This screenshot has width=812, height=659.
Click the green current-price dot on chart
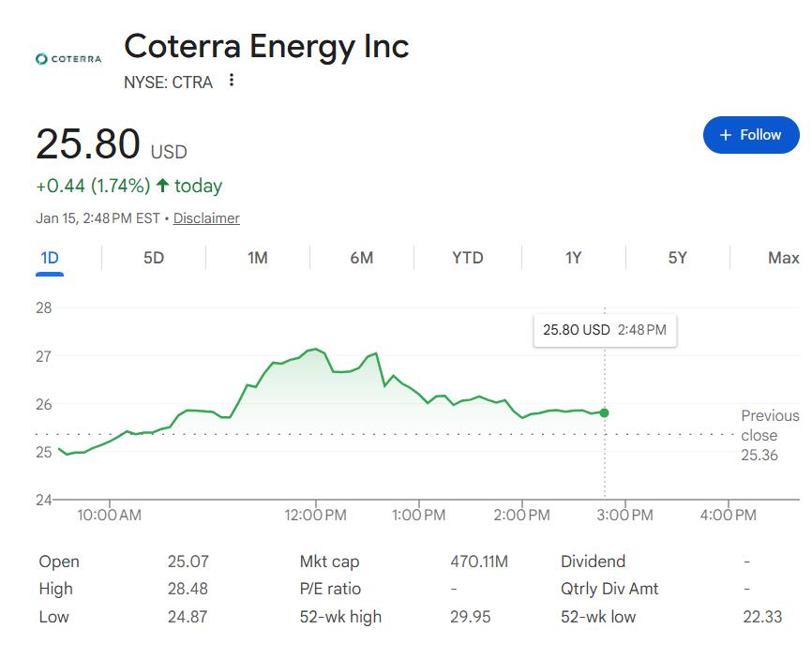coord(604,412)
